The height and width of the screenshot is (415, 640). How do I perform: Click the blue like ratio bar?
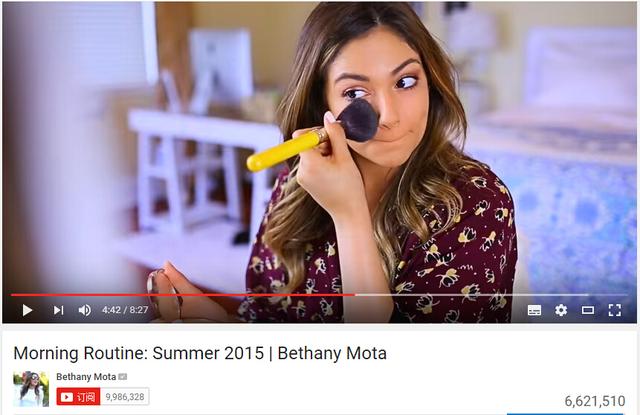pos(565,414)
